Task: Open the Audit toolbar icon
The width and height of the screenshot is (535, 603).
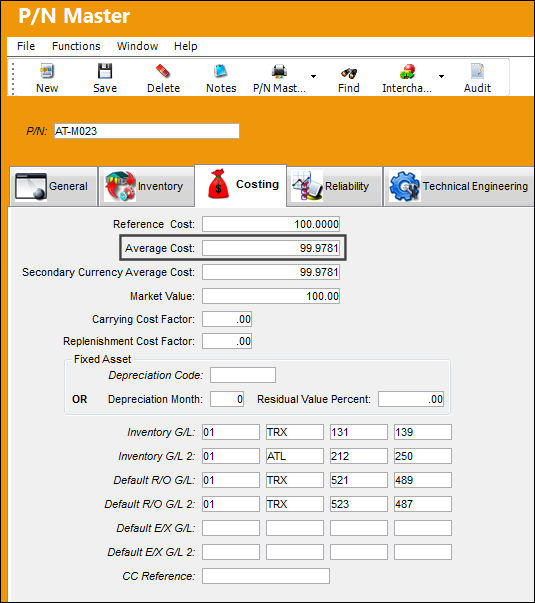Action: 477,72
